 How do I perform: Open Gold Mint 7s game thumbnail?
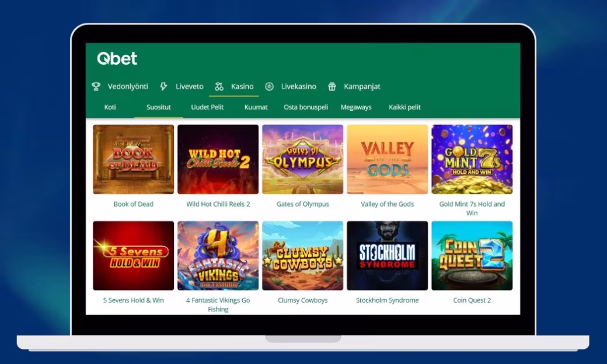472,159
